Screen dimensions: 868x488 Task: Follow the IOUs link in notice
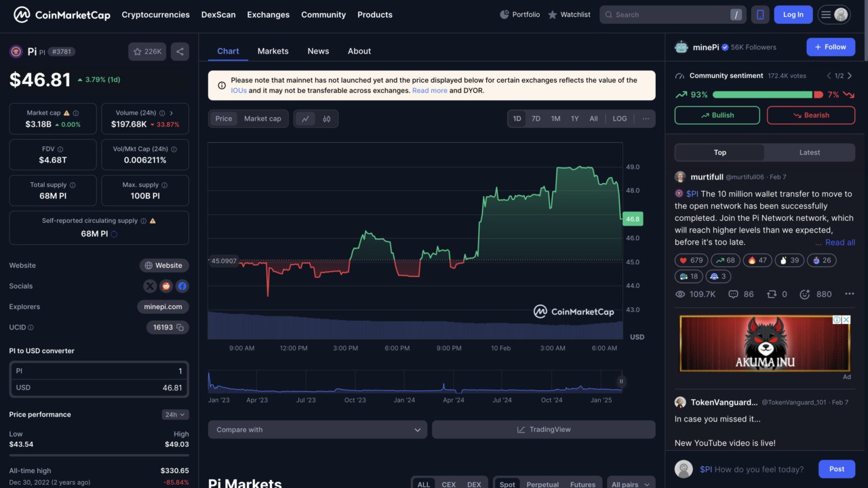(239, 90)
